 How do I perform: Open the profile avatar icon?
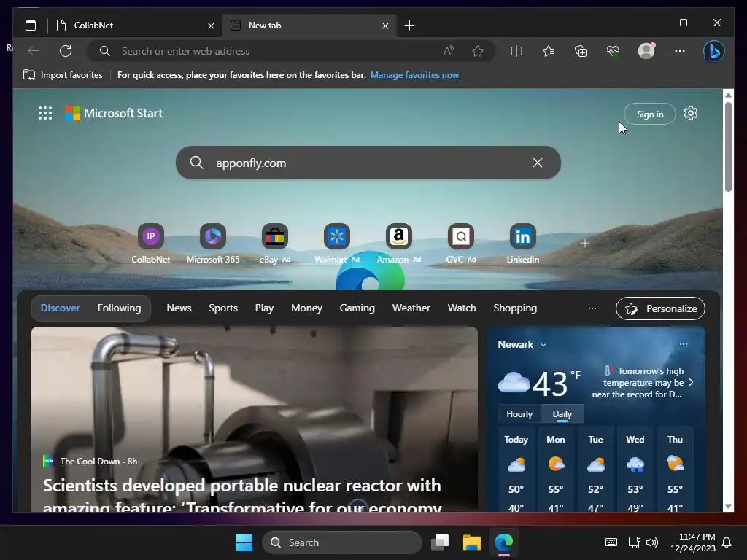tap(646, 51)
